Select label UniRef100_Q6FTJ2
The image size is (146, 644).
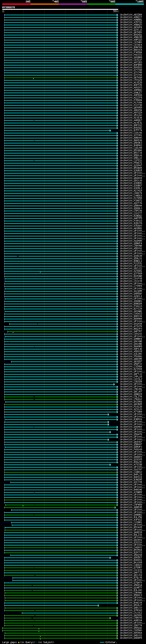(131, 374)
